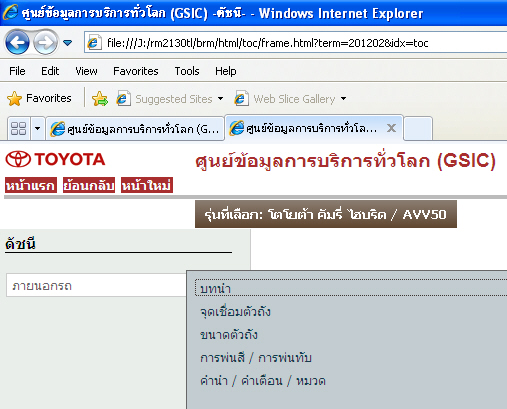Click the browser Forward arrow button

coord(45,42)
